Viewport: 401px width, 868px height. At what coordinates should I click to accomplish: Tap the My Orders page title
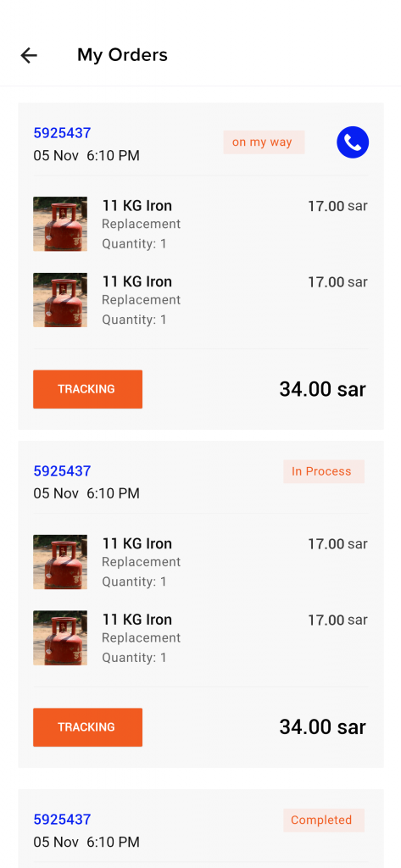(x=122, y=55)
